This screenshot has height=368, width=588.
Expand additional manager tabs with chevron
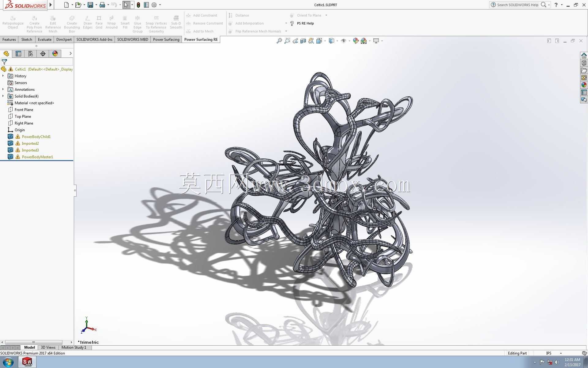point(70,53)
